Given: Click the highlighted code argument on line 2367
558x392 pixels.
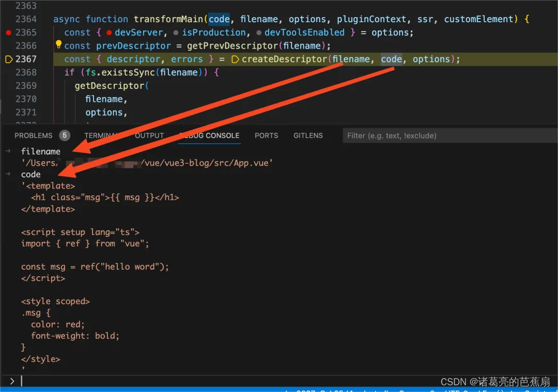Looking at the screenshot, I should point(392,59).
